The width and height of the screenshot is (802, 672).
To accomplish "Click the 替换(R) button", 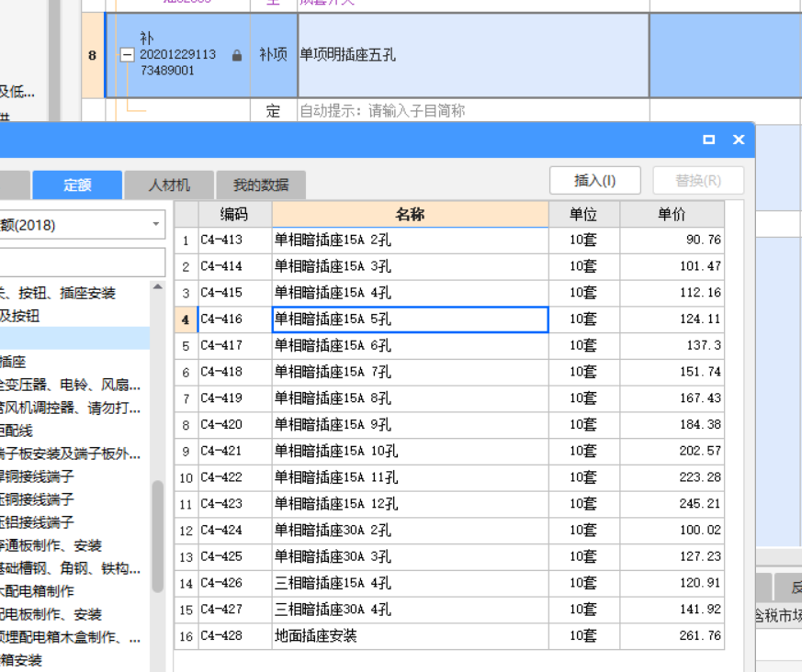I will click(698, 180).
